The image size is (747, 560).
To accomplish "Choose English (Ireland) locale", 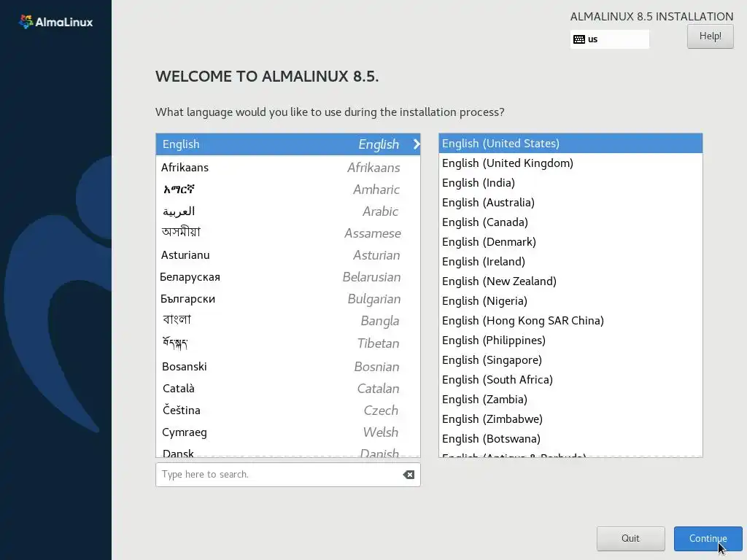I will [570, 262].
